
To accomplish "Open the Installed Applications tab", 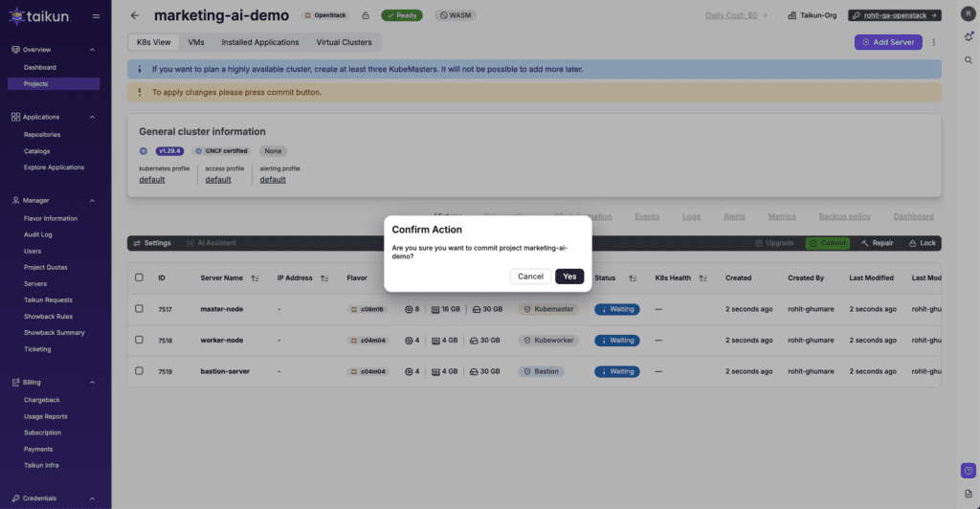I will click(x=260, y=42).
